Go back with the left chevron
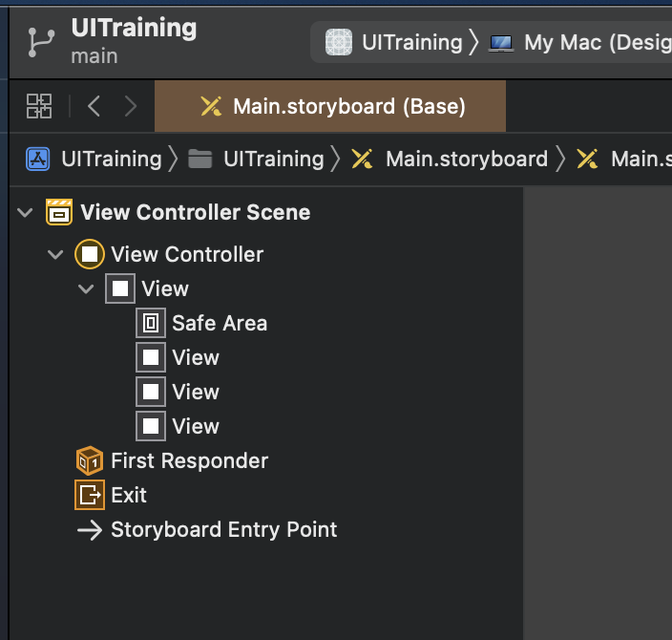Screen dimensions: 672x640 (x=94, y=106)
